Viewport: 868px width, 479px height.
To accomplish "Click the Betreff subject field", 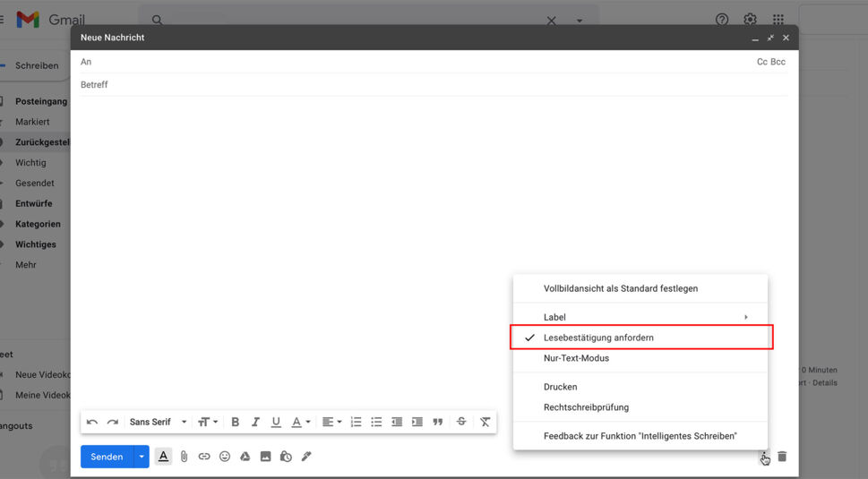I will click(x=434, y=85).
